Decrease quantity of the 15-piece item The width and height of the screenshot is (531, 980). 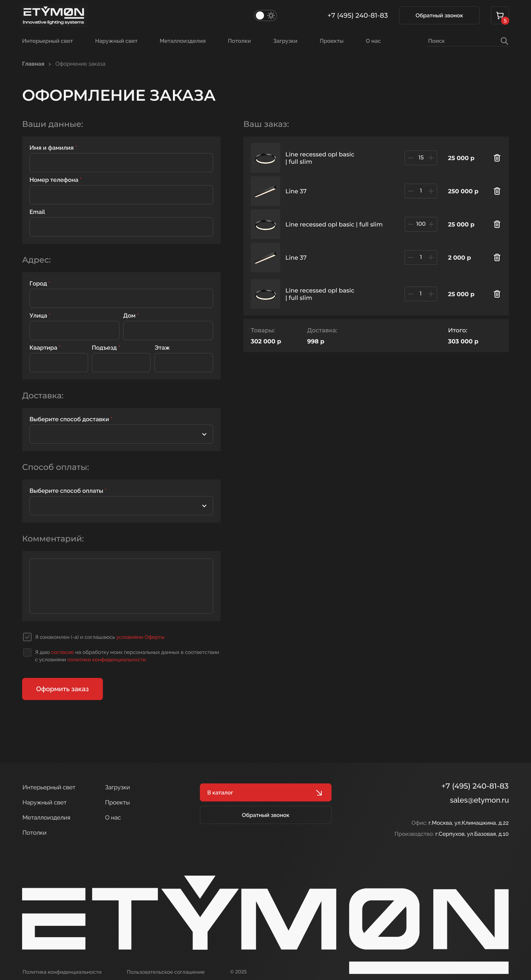[x=411, y=158]
